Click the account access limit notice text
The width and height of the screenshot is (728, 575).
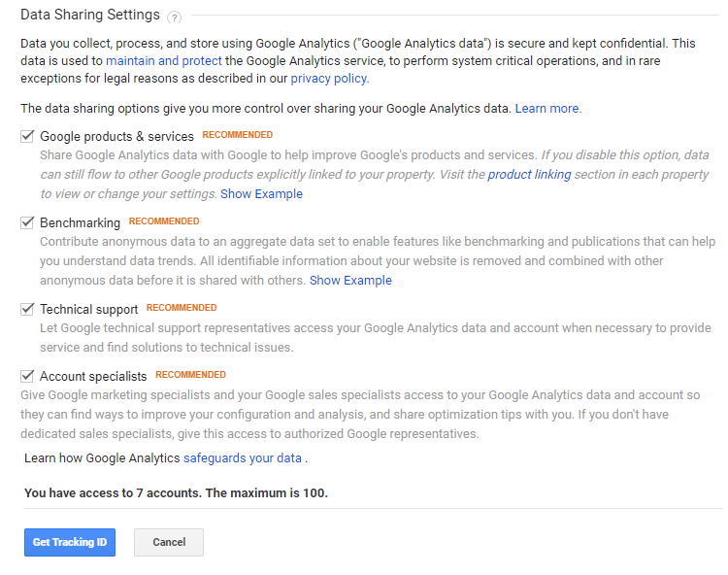pyautogui.click(x=176, y=492)
